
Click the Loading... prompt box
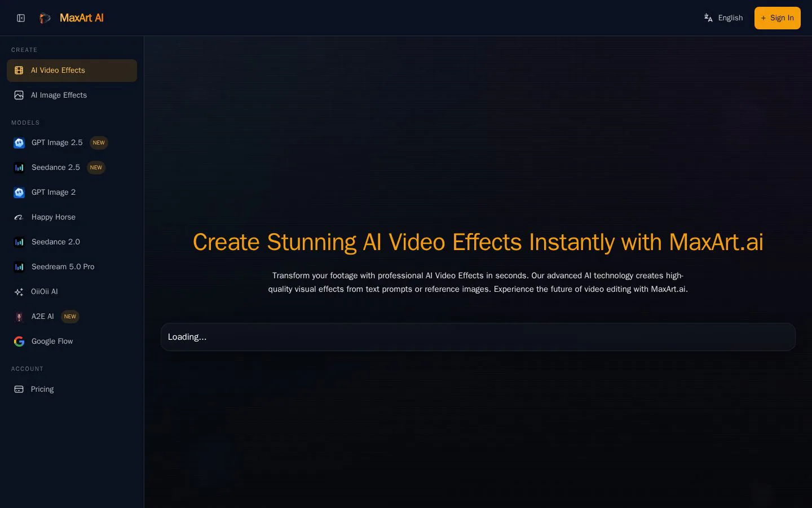478,337
